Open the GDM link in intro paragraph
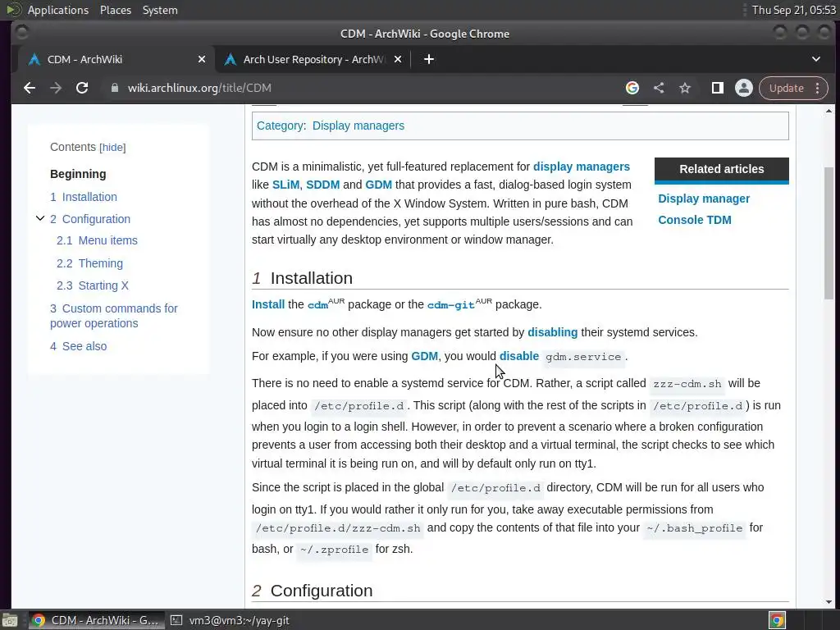840x630 pixels. click(x=378, y=185)
